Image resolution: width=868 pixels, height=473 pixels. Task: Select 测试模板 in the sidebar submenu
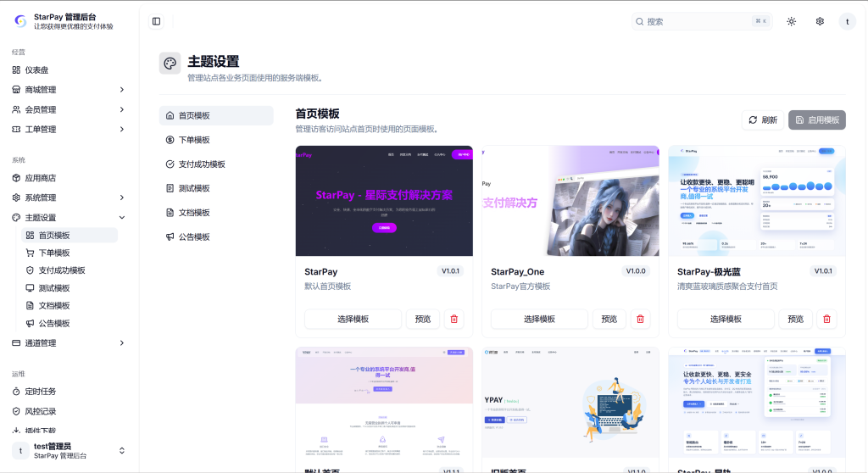[70, 288]
